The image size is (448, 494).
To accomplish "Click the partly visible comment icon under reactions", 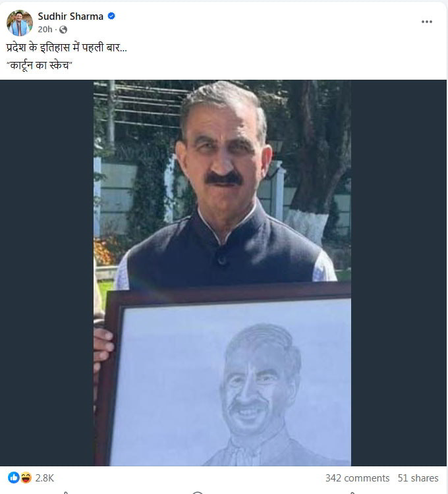I will [197, 493].
